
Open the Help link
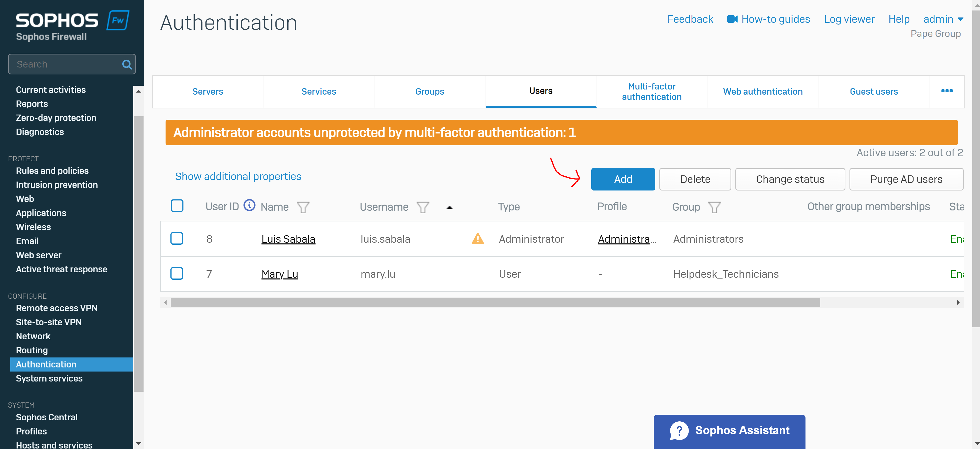pos(899,19)
